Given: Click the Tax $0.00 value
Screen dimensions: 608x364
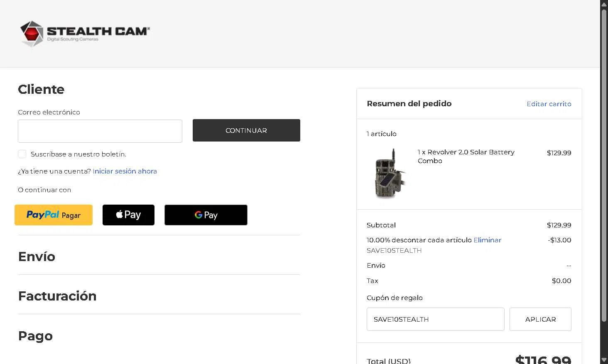Looking at the screenshot, I should (x=561, y=281).
